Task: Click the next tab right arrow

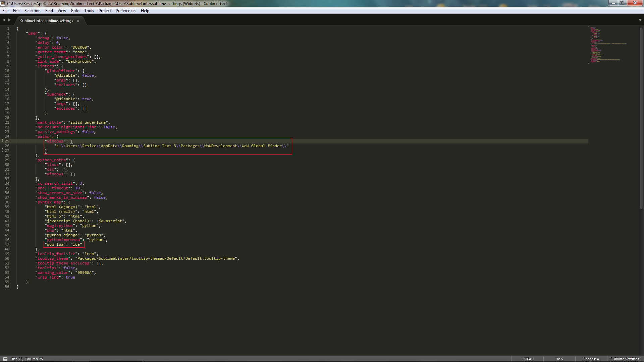Action: tap(9, 20)
